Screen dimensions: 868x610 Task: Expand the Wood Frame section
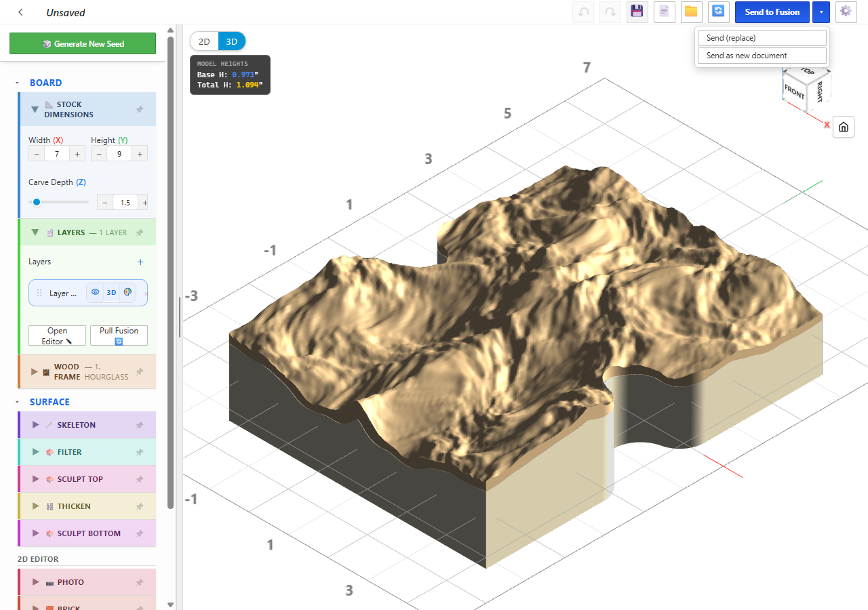coord(35,371)
